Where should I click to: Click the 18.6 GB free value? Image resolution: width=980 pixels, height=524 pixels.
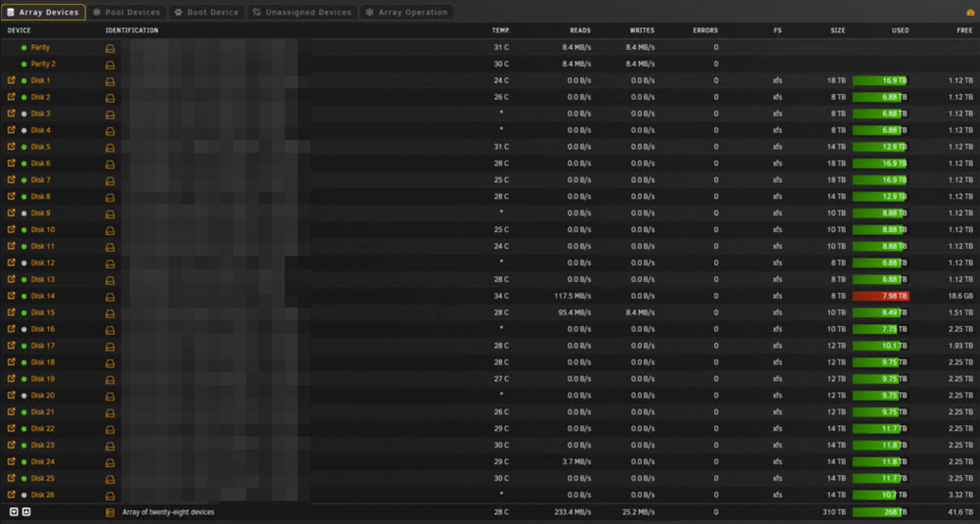click(x=959, y=296)
